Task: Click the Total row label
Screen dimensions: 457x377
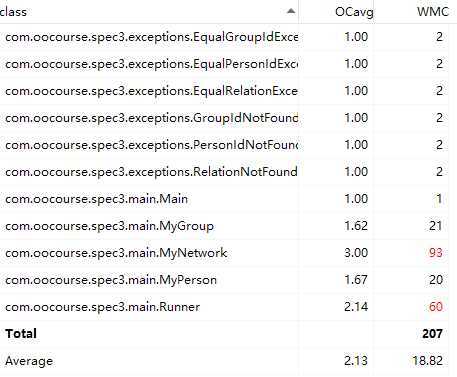Action: (x=21, y=334)
